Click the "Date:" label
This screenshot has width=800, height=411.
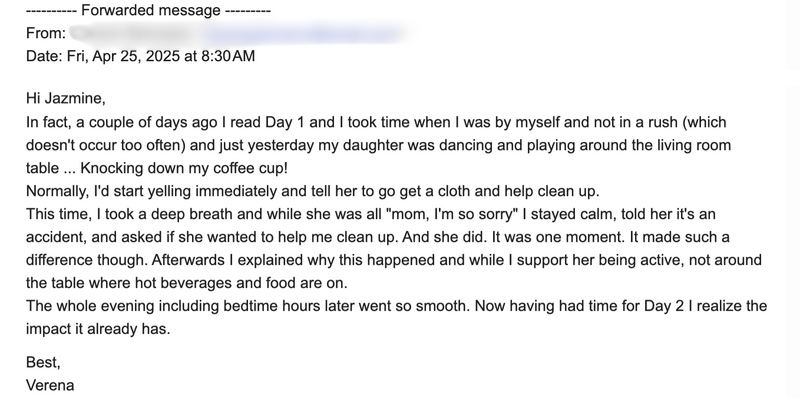[46, 56]
